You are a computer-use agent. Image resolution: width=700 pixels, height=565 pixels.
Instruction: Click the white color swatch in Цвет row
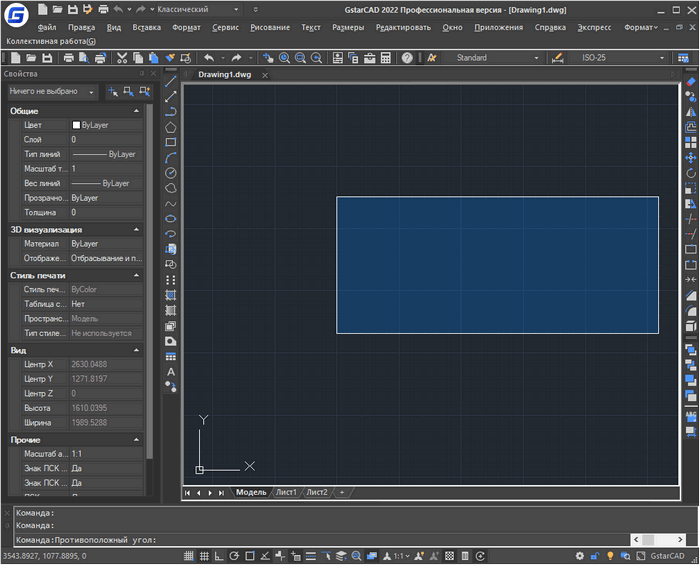coord(75,125)
